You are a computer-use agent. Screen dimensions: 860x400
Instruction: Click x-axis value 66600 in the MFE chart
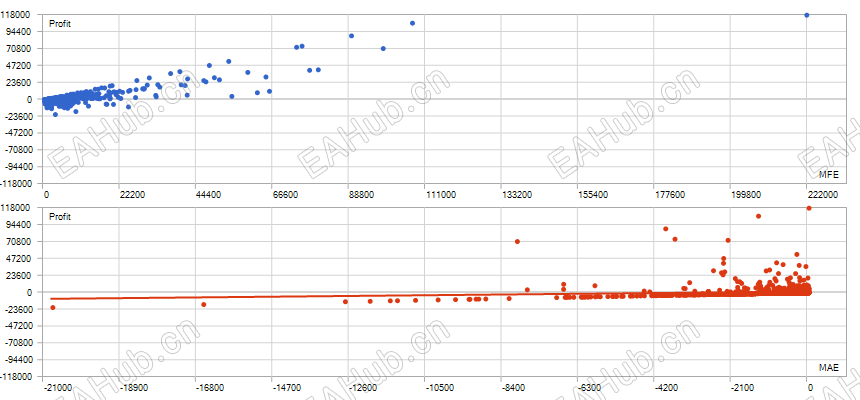(x=285, y=195)
